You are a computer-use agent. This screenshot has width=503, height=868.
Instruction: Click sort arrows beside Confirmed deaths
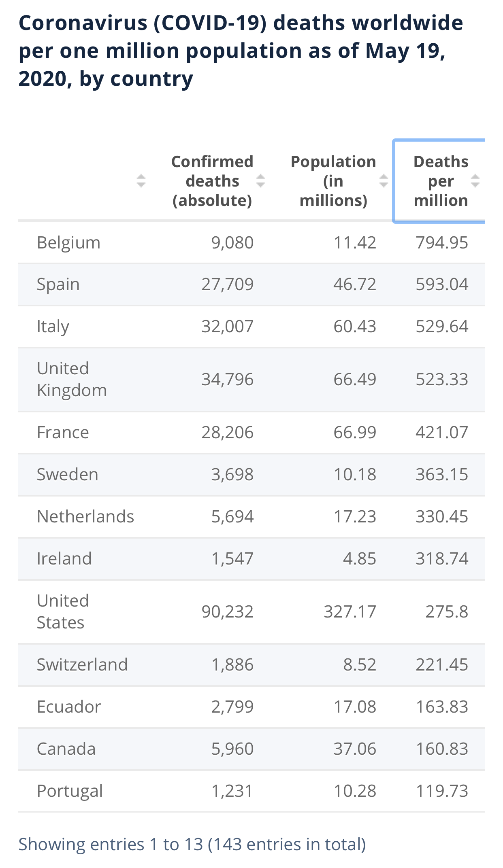260,180
